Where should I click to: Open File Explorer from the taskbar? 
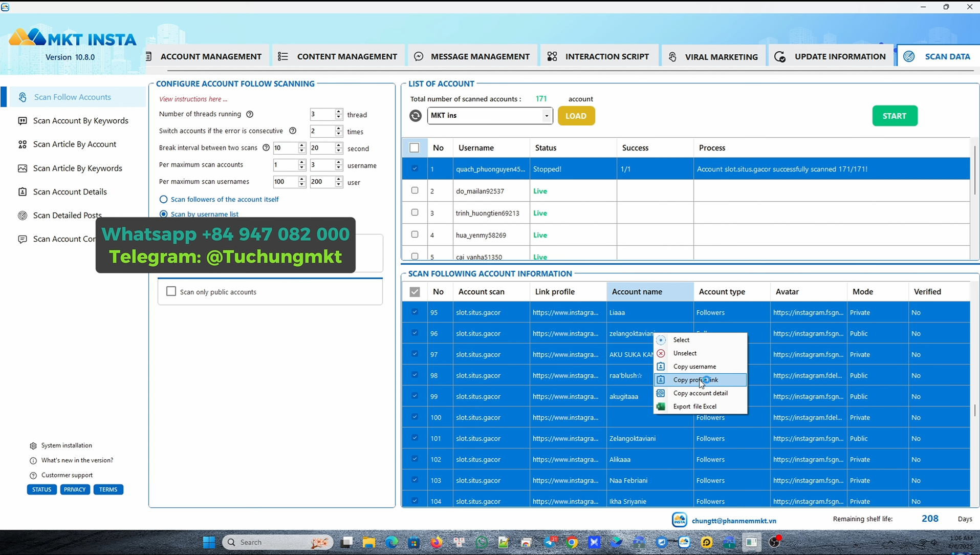pyautogui.click(x=369, y=542)
